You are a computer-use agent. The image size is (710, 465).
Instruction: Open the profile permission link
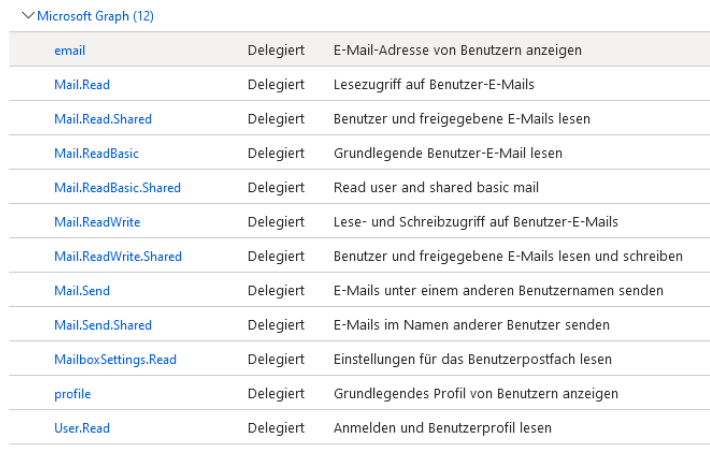pyautogui.click(x=72, y=394)
